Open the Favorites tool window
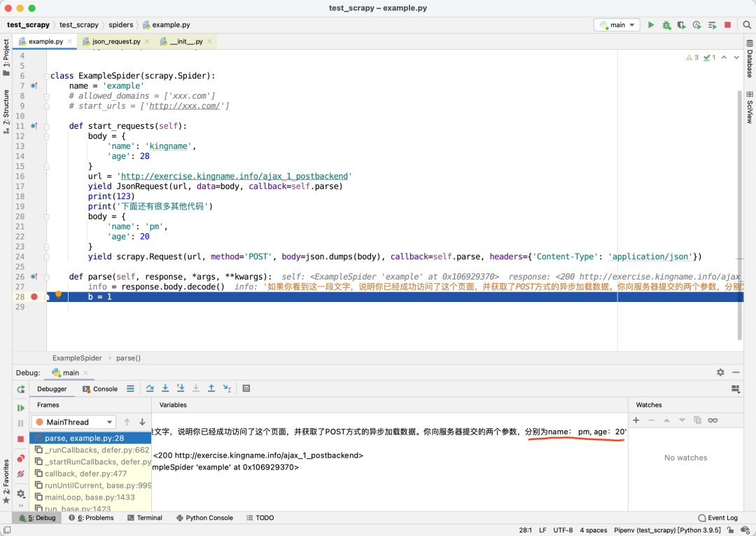This screenshot has height=536, width=756. [x=6, y=481]
